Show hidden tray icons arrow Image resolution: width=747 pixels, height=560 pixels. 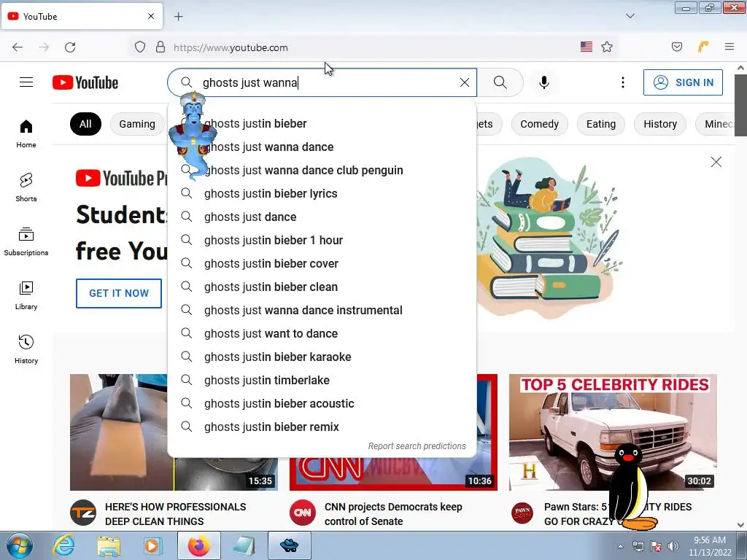coord(620,546)
